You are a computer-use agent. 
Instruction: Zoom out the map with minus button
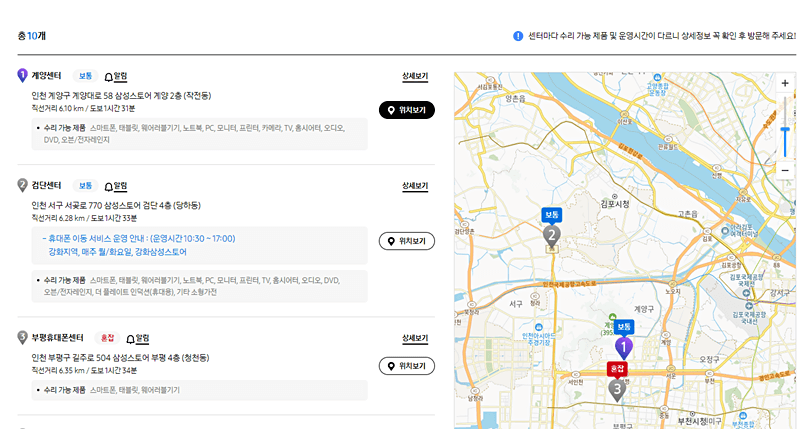click(x=785, y=170)
